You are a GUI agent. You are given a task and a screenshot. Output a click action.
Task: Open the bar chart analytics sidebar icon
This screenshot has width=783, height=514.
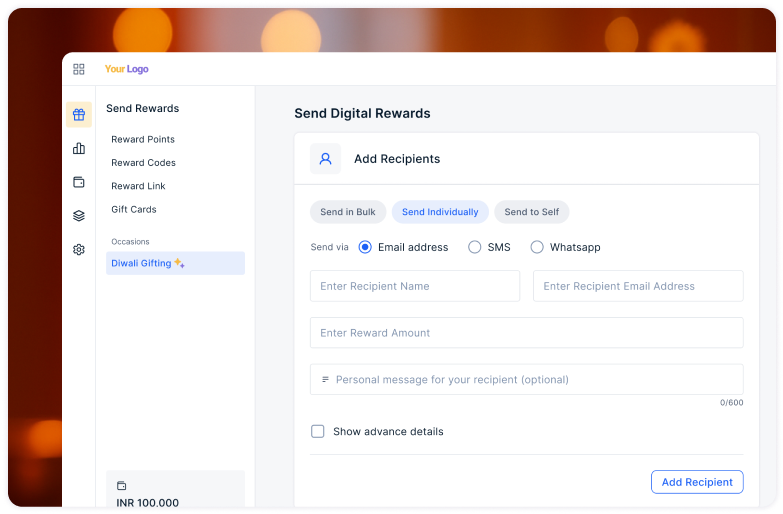pos(79,148)
